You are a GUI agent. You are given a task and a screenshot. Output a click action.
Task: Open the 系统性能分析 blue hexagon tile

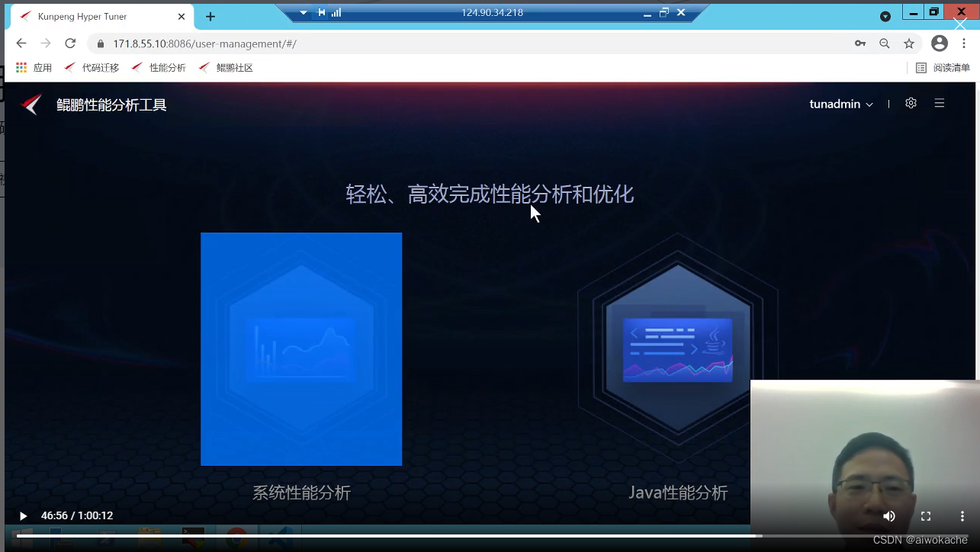pos(301,348)
